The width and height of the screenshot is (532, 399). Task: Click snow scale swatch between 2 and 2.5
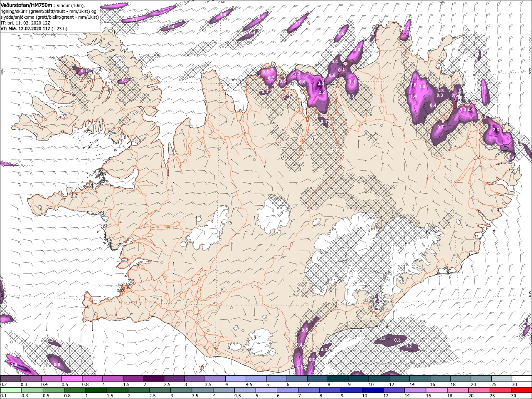(x=154, y=379)
